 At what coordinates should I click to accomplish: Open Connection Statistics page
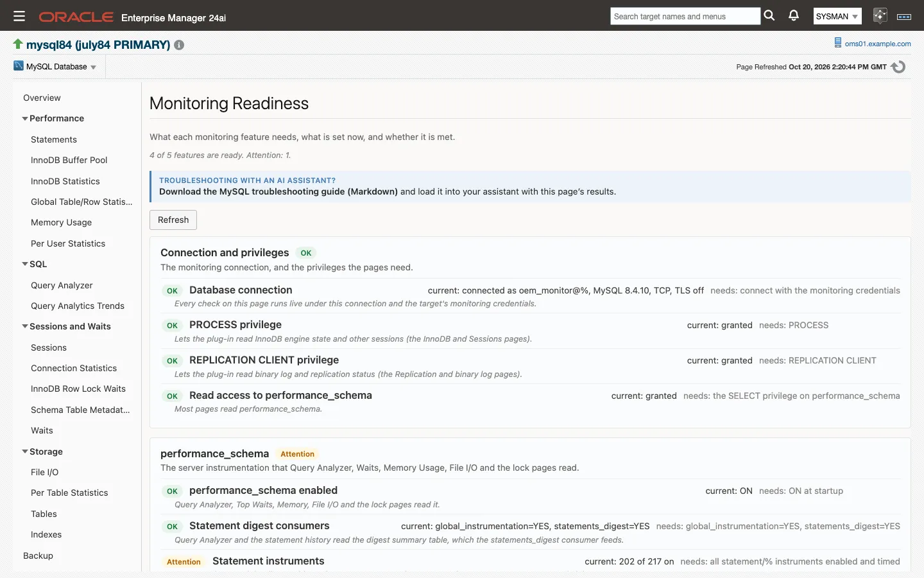(x=74, y=368)
